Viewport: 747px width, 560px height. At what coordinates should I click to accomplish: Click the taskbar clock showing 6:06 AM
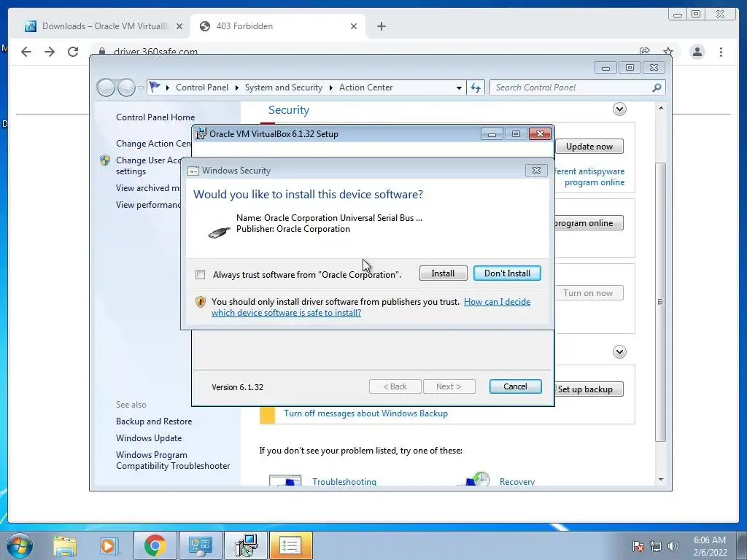pos(710,546)
